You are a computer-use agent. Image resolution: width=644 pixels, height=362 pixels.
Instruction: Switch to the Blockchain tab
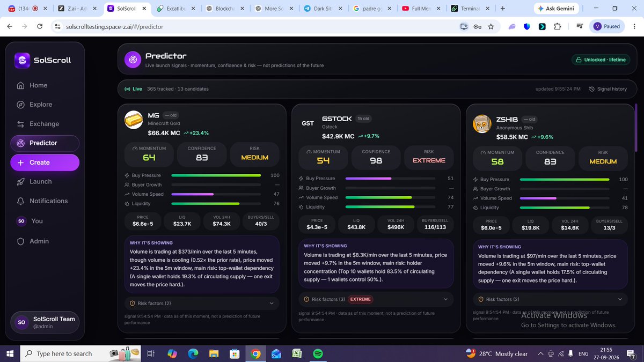[226, 9]
